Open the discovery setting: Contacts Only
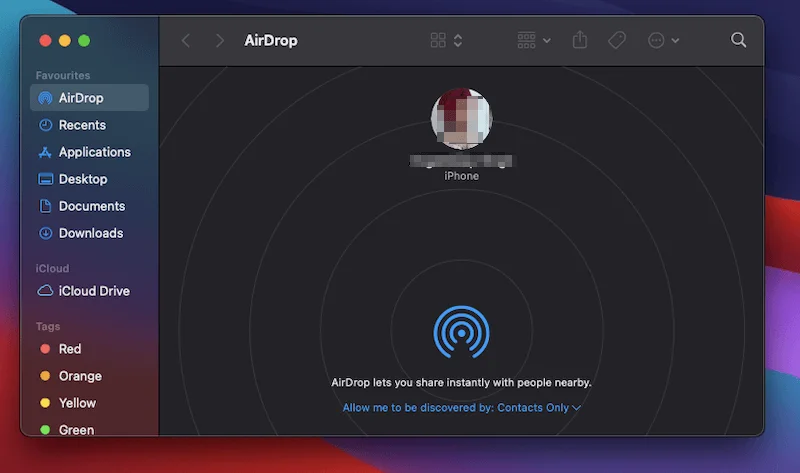 click(x=462, y=408)
